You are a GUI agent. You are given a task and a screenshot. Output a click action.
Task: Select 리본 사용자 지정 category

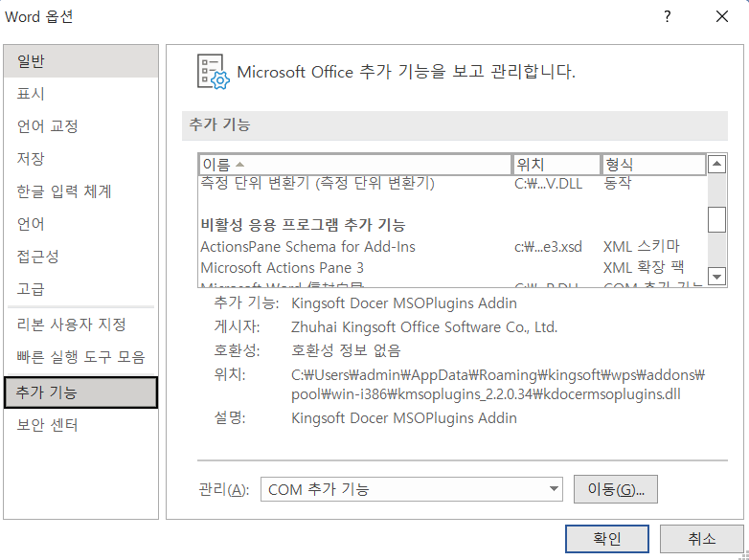pos(80,325)
